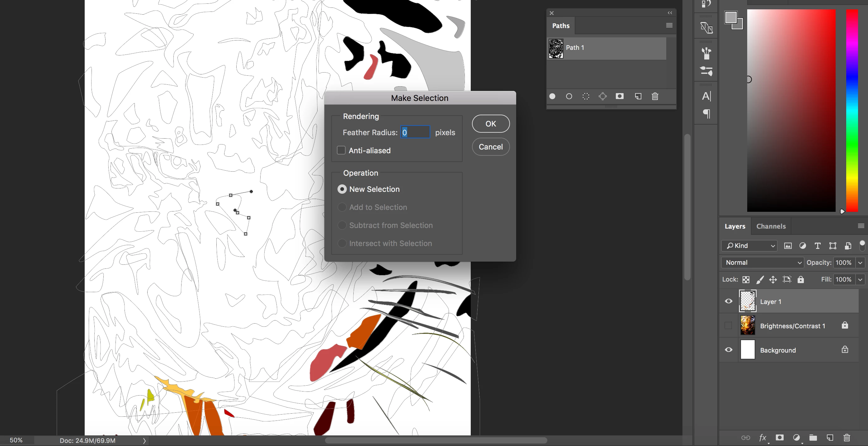Viewport: 868px width, 446px height.
Task: Expand the Kind layer filter dropdown
Action: 749,246
